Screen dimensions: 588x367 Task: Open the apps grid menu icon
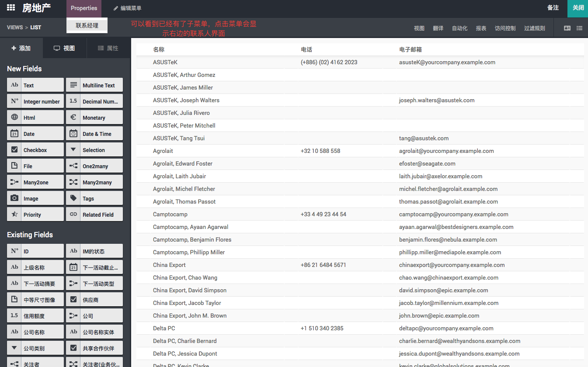tap(11, 8)
